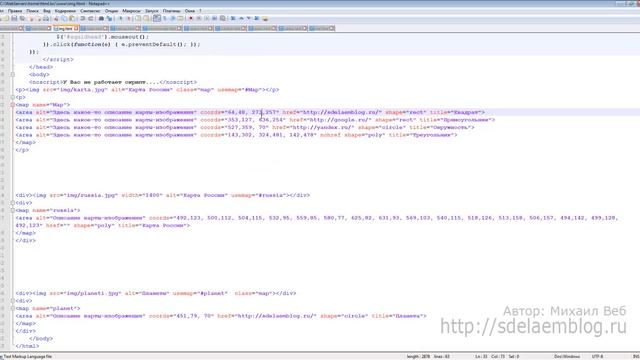Click the Paste toolbar icon
The image size is (640, 360).
tap(72, 18)
